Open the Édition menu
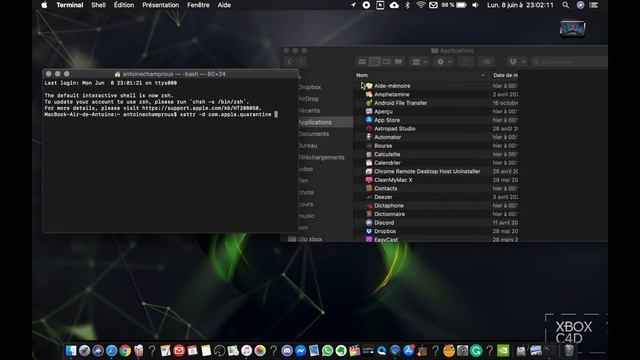Screen dimensions: 640x360 124,5
